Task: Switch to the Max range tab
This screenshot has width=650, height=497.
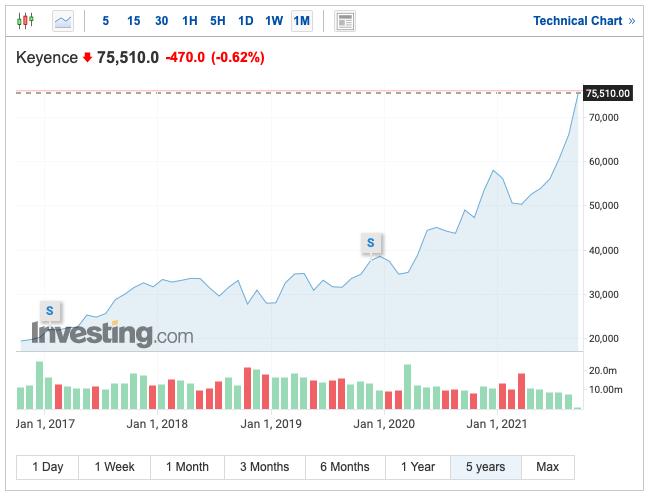Action: (547, 467)
